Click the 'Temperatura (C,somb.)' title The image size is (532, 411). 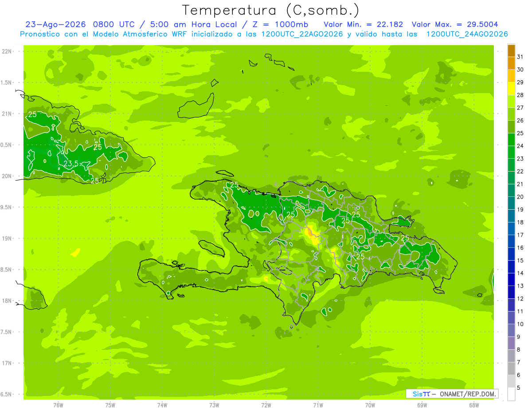pyautogui.click(x=270, y=10)
